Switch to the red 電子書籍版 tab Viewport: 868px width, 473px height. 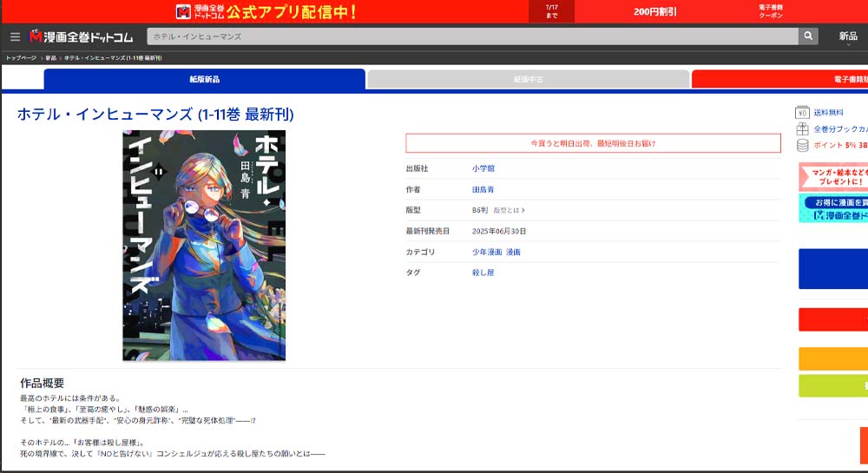point(779,79)
